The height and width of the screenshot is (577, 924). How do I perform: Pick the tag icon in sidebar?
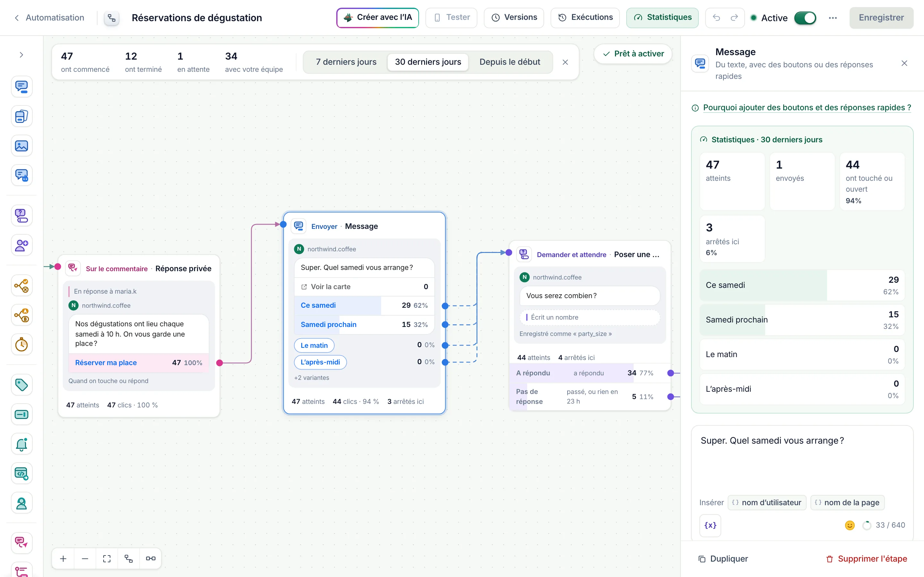[21, 385]
